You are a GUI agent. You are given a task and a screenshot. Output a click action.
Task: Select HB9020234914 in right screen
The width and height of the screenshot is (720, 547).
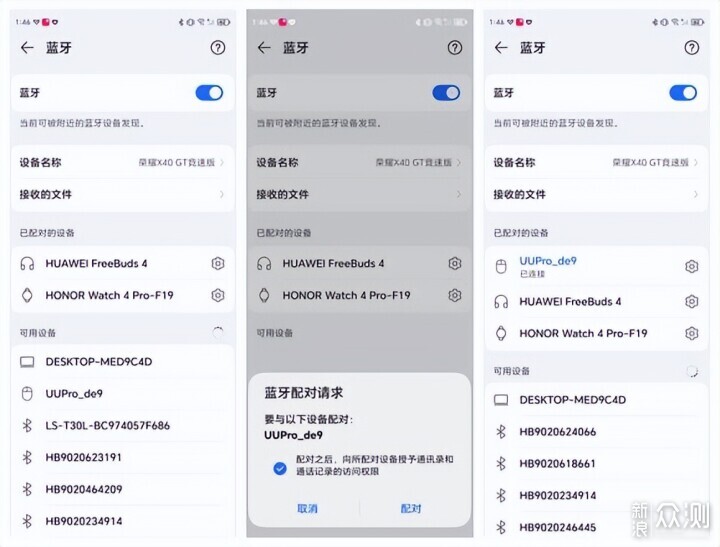(596, 495)
